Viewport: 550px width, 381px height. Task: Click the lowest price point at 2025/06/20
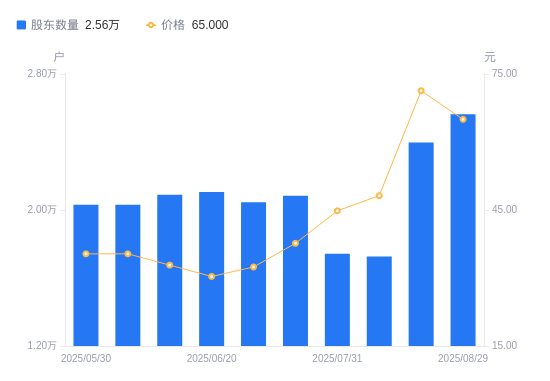212,276
